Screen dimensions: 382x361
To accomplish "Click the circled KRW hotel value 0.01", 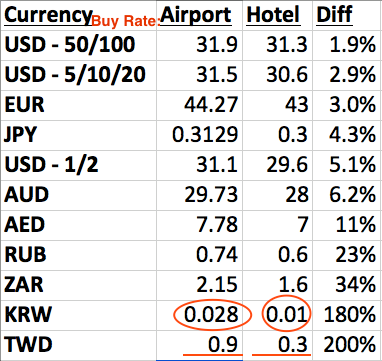I will point(286,315).
